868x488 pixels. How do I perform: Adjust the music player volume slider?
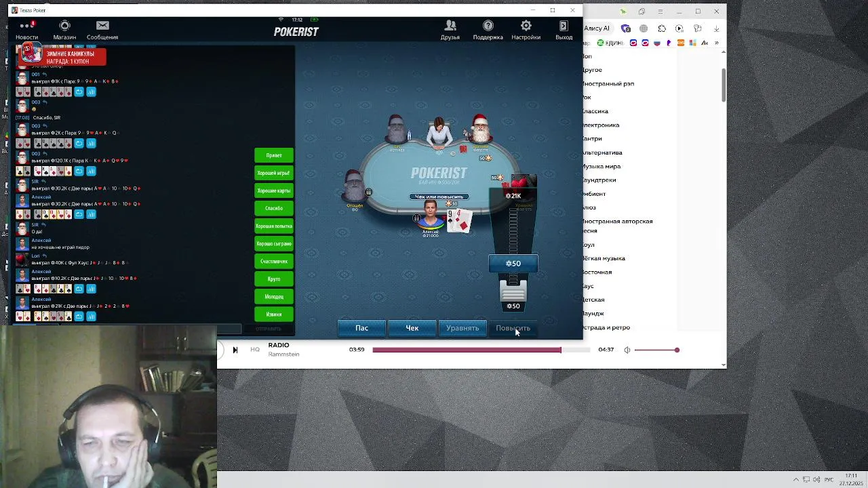point(657,350)
